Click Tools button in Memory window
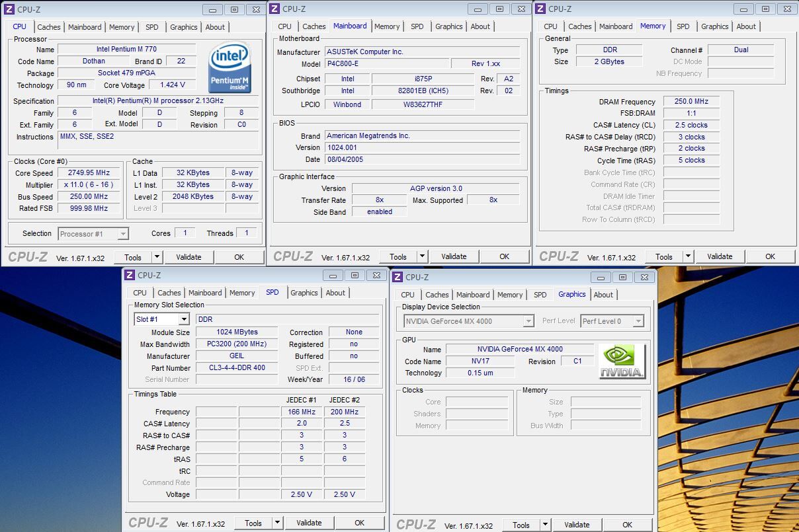 click(x=664, y=256)
